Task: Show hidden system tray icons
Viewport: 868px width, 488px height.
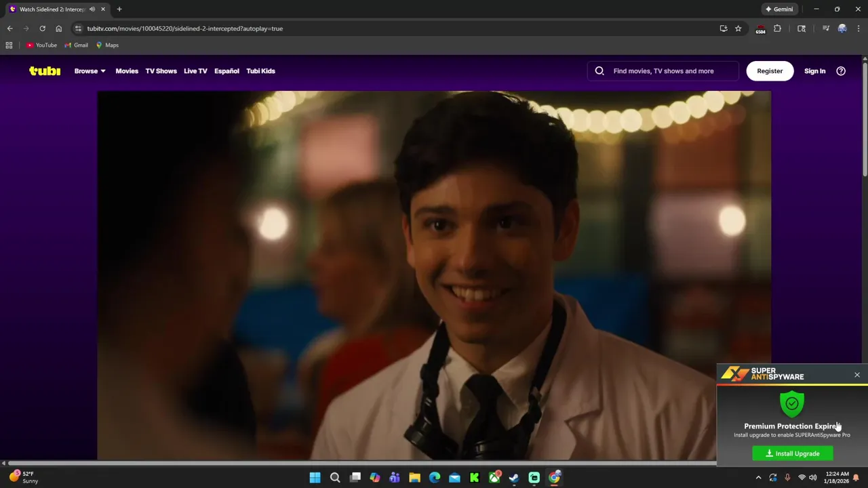Action: tap(758, 477)
